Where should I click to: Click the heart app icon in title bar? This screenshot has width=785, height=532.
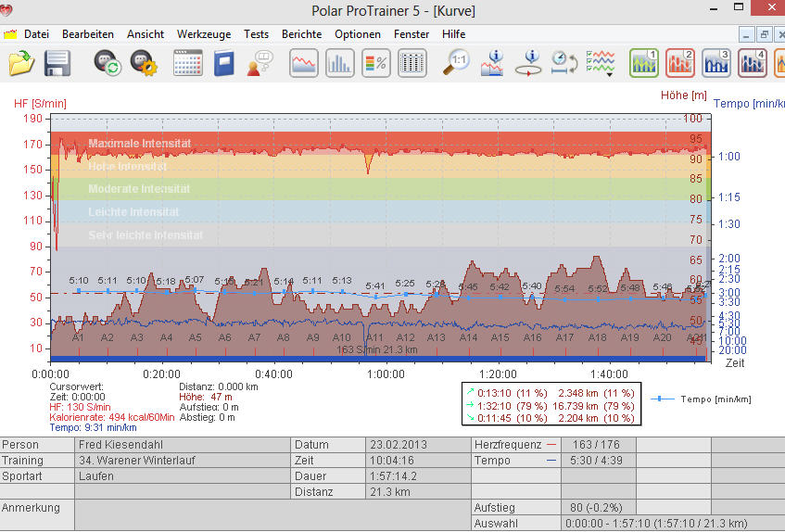tap(6, 10)
